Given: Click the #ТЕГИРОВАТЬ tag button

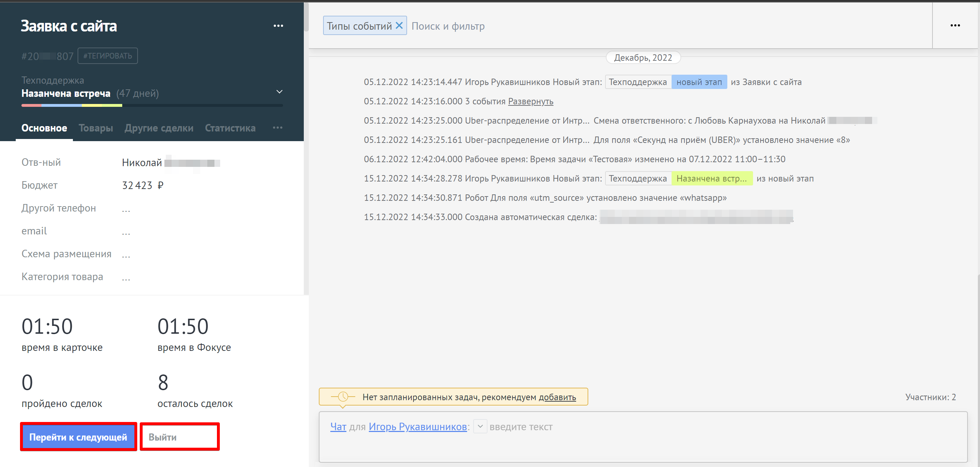Looking at the screenshot, I should click(108, 56).
